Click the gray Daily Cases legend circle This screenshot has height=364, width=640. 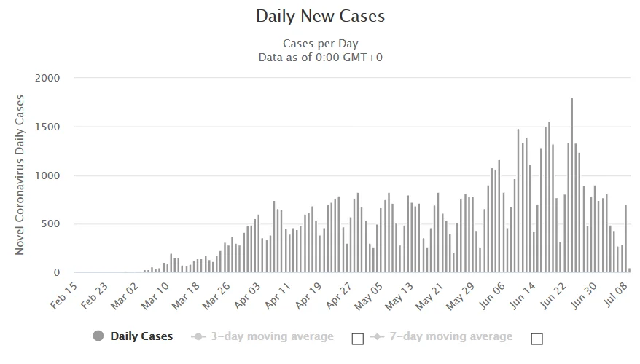point(98,336)
